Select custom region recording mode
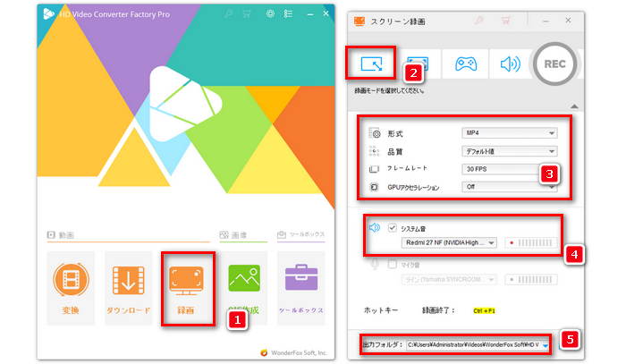This screenshot has height=364, width=626. 371,63
